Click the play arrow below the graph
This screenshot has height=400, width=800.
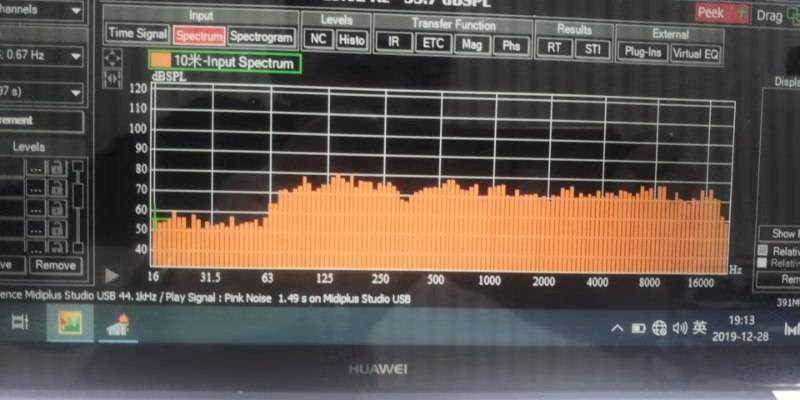pos(113,274)
